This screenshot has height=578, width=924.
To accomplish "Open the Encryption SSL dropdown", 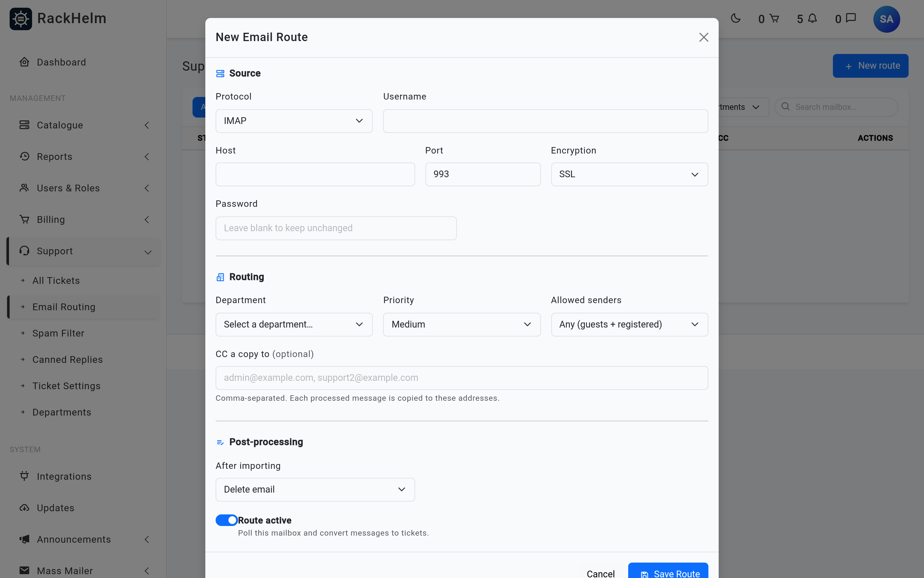I will [x=629, y=174].
